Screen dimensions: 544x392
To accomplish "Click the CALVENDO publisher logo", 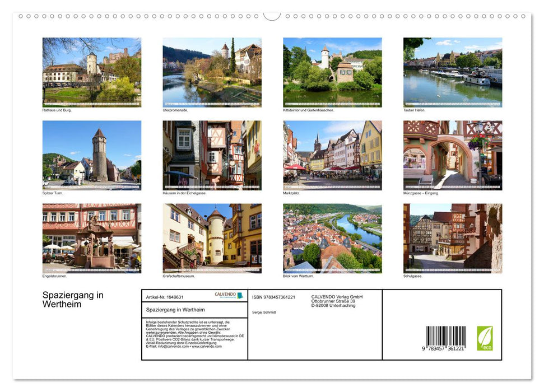I will tap(225, 296).
